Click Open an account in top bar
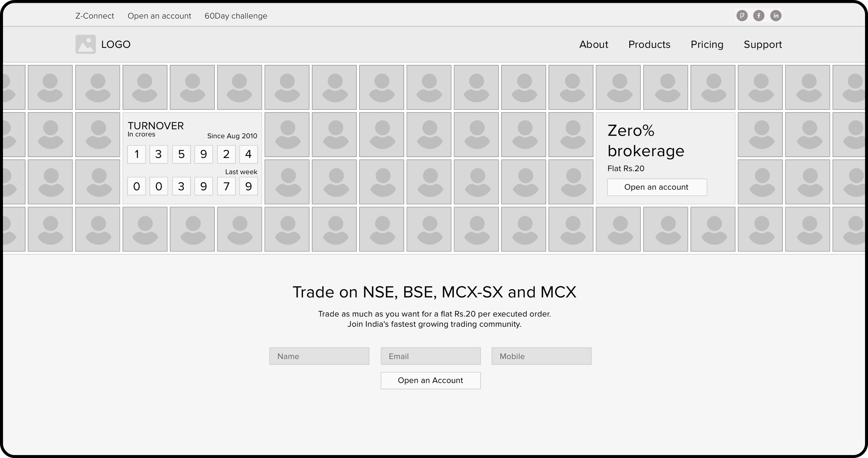This screenshot has width=868, height=458. 159,16
